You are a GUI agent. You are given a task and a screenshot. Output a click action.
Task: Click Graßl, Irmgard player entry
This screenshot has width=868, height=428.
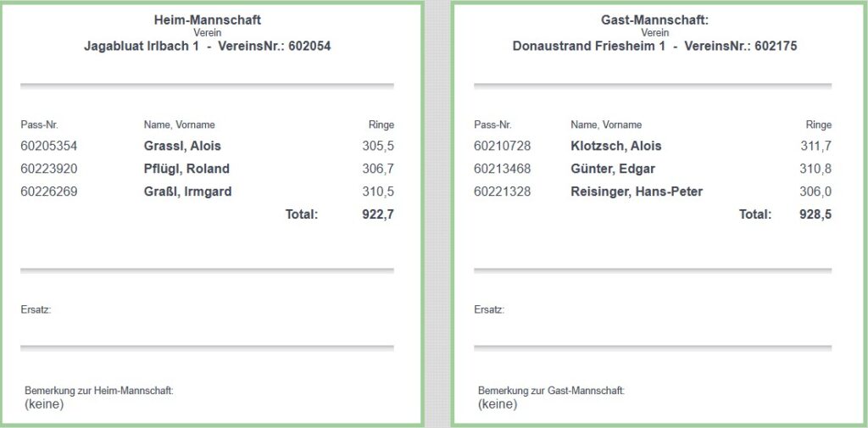(x=187, y=192)
